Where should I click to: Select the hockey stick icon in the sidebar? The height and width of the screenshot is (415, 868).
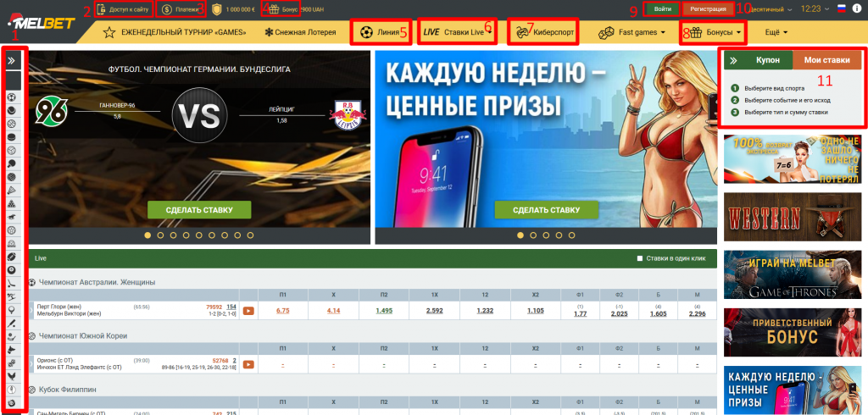(11, 284)
